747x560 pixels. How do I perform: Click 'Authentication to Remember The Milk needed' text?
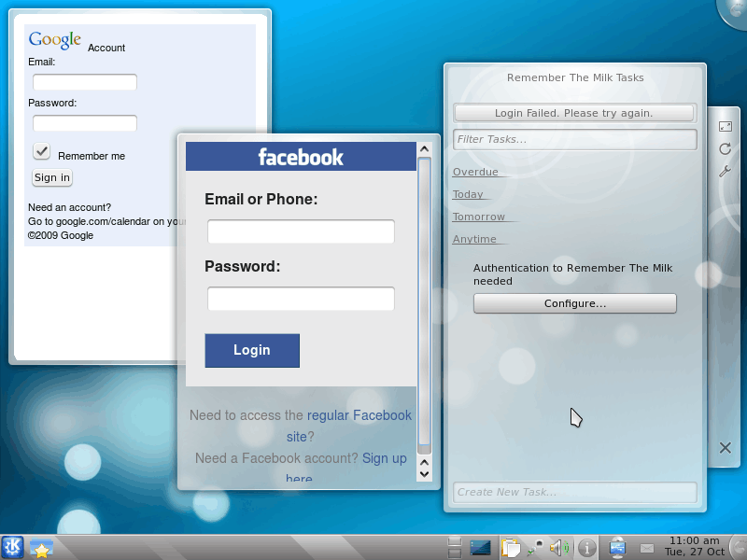pos(572,274)
